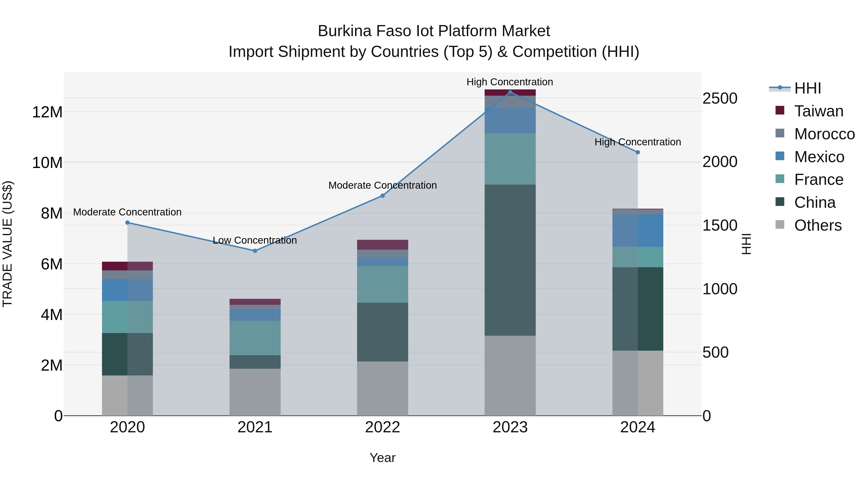Toggle the Morocco legend entry
Viewport: 868px width, 488px height.
tap(815, 134)
